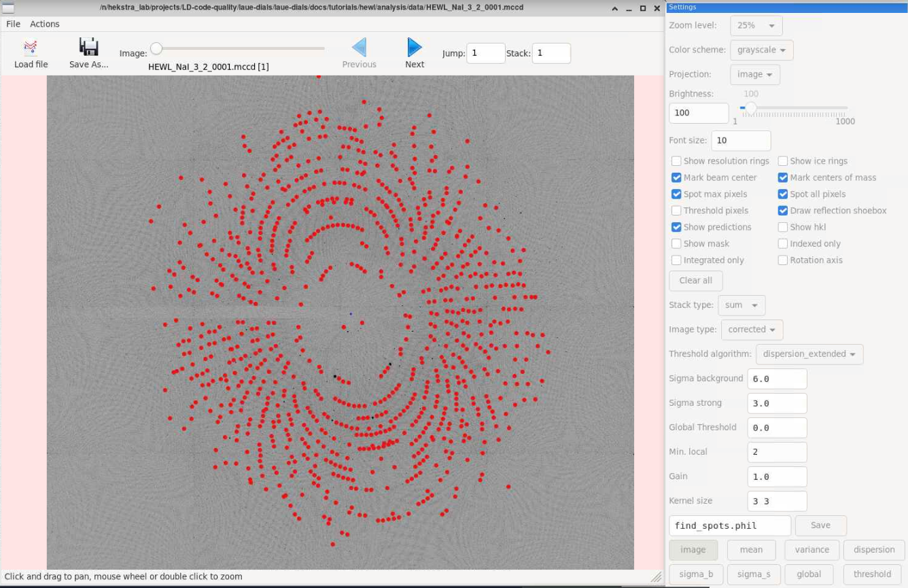Select the mean display button
The height and width of the screenshot is (588, 908).
point(751,550)
